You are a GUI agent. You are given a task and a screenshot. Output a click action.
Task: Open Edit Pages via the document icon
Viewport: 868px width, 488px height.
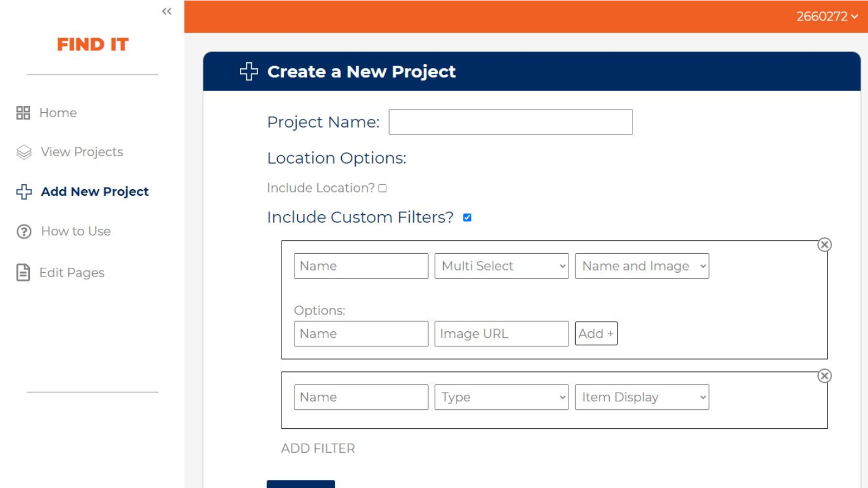23,273
